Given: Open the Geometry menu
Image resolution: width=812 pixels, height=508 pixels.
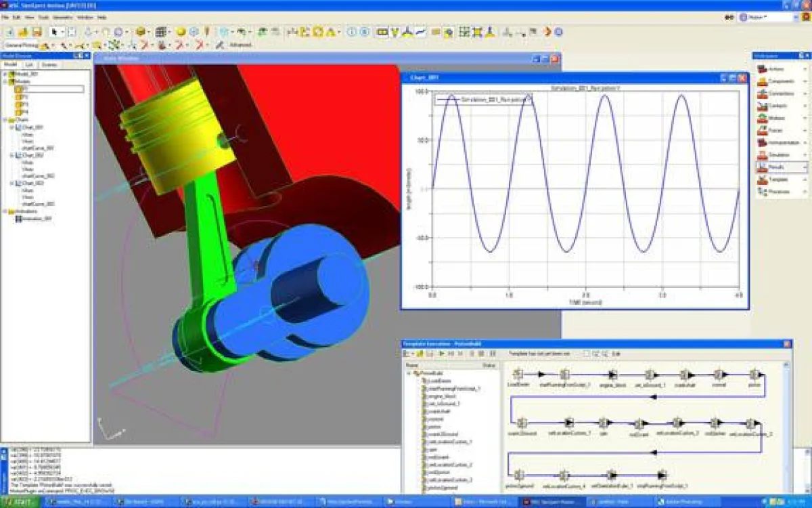Looking at the screenshot, I should click(62, 19).
